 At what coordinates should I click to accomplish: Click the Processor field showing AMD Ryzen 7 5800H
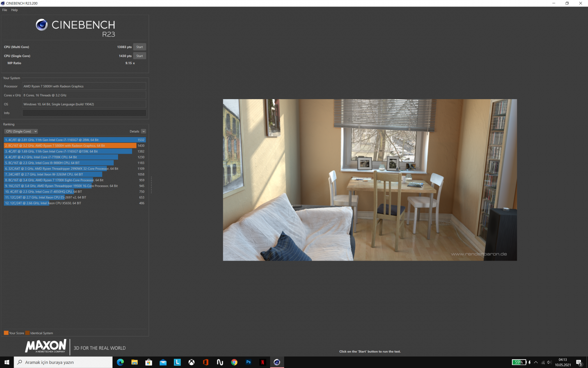(84, 86)
